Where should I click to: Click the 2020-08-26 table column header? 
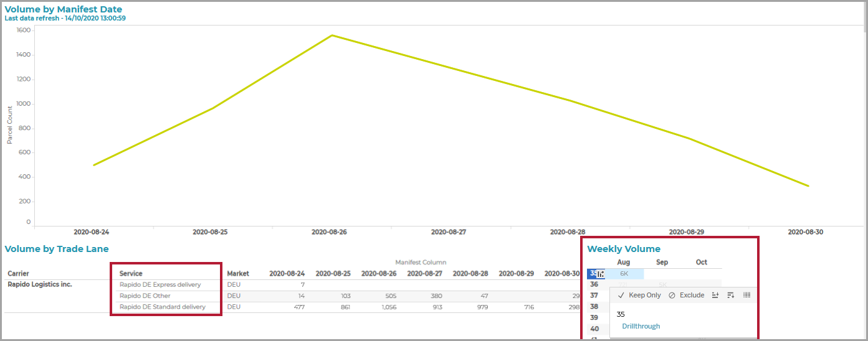(x=379, y=273)
